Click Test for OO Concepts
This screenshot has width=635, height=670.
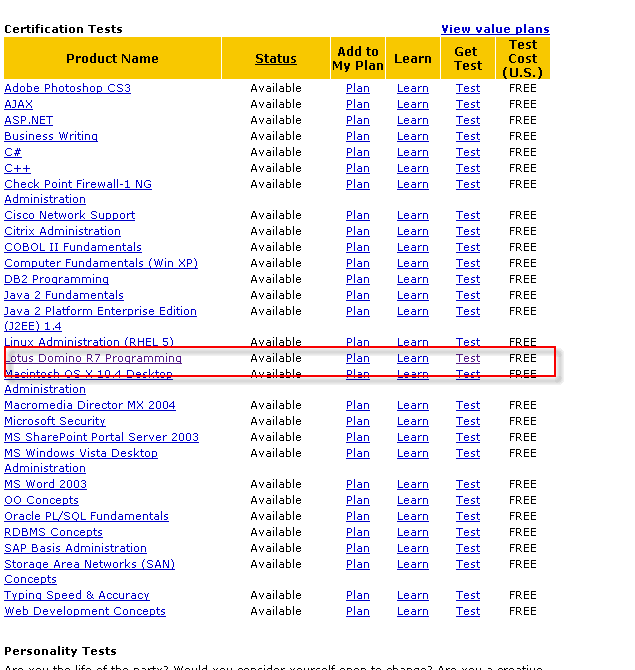468,500
